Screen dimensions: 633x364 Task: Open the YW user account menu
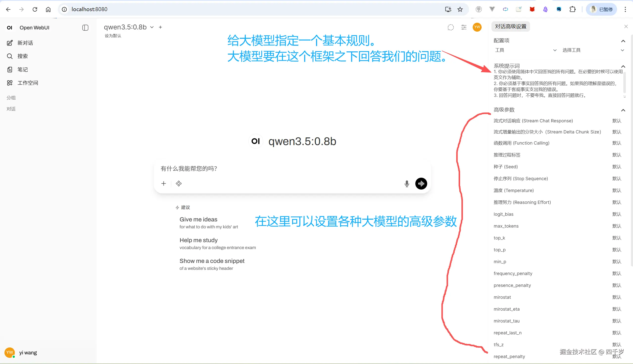[x=477, y=27]
